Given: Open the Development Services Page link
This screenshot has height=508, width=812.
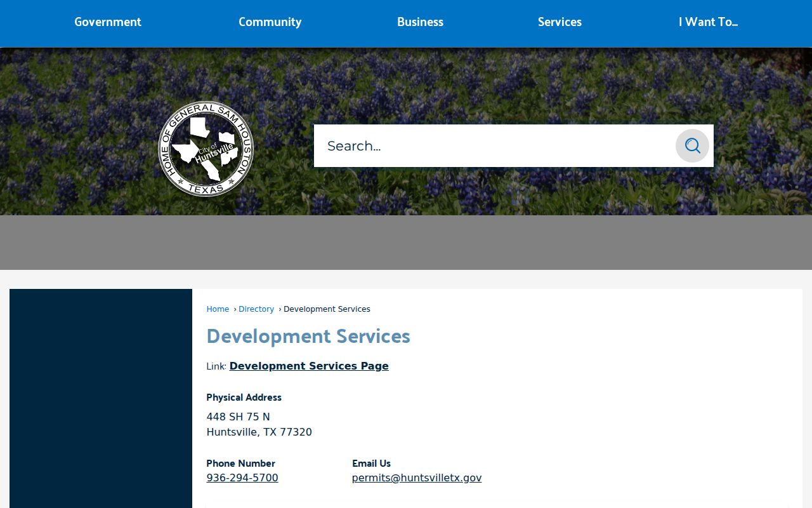Looking at the screenshot, I should click(309, 366).
